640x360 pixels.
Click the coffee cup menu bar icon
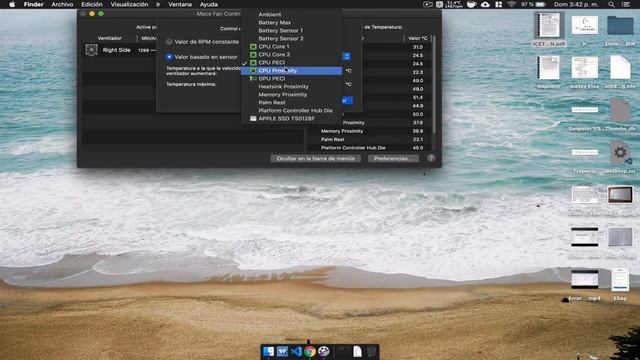click(x=471, y=4)
